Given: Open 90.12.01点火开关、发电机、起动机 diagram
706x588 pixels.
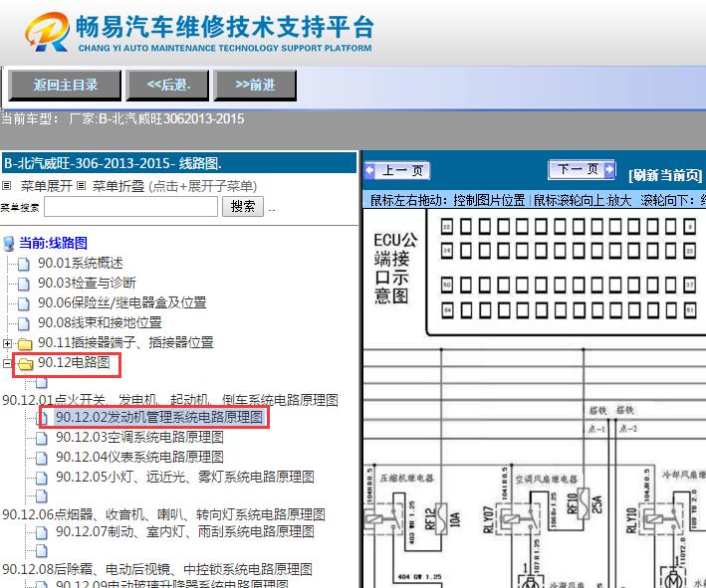Looking at the screenshot, I should (x=170, y=400).
